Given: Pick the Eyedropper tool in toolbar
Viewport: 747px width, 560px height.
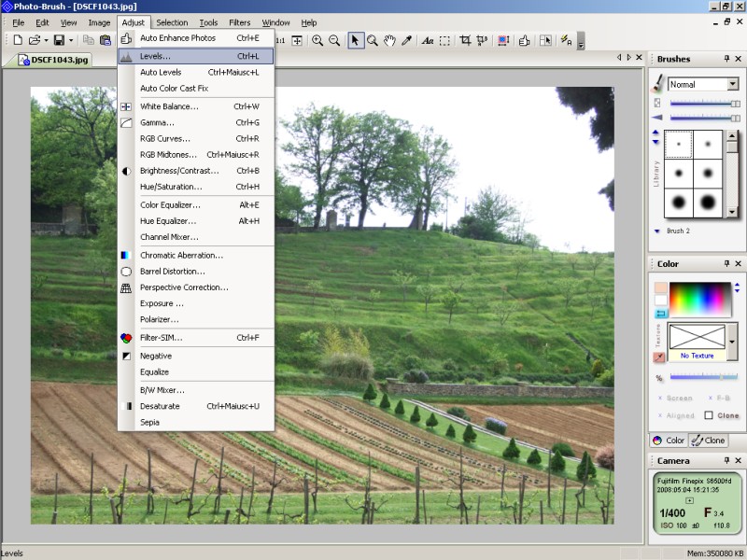Looking at the screenshot, I should pos(406,40).
